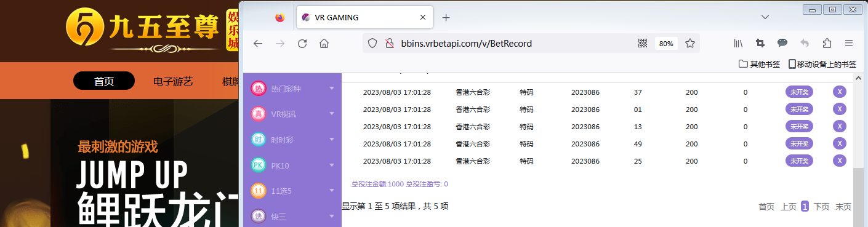Screen dimensions: 868x227
Task: Click 未开奖 status for bet number 13
Action: click(x=799, y=127)
